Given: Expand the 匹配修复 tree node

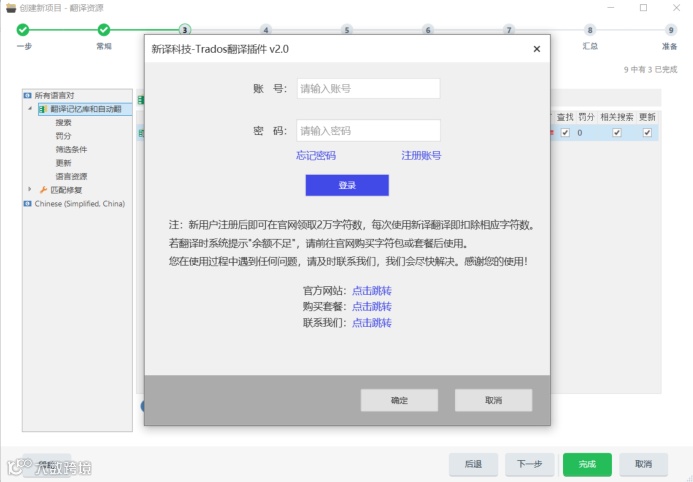Looking at the screenshot, I should click(x=30, y=190).
